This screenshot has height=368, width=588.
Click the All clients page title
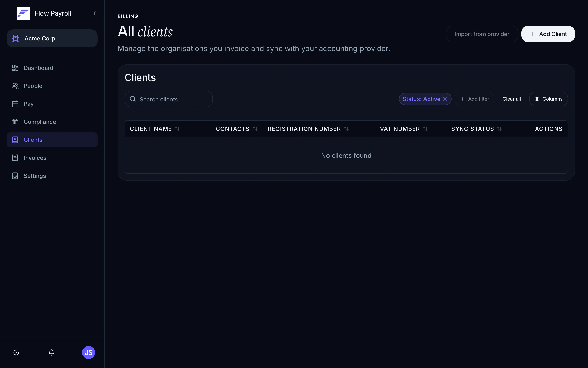pyautogui.click(x=145, y=32)
